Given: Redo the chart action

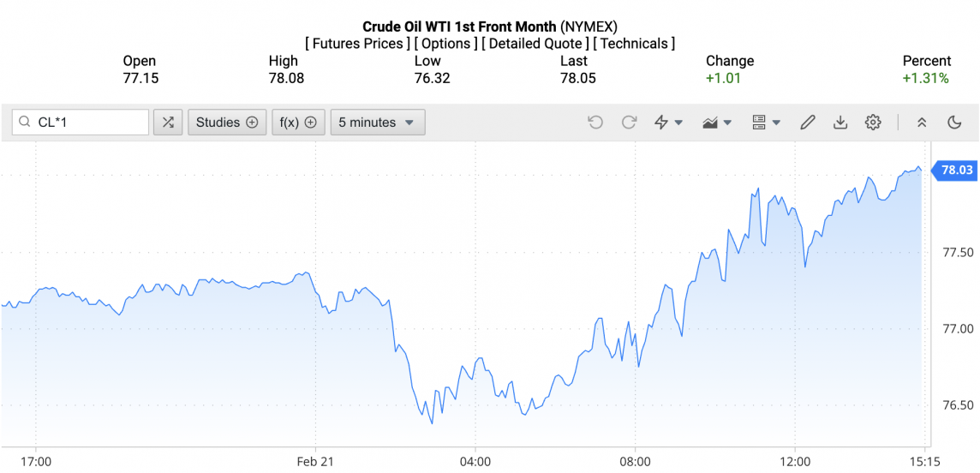Looking at the screenshot, I should click(x=629, y=123).
